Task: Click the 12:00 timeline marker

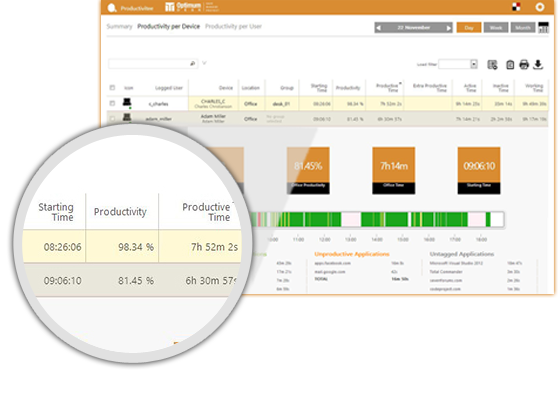Action: click(x=324, y=239)
